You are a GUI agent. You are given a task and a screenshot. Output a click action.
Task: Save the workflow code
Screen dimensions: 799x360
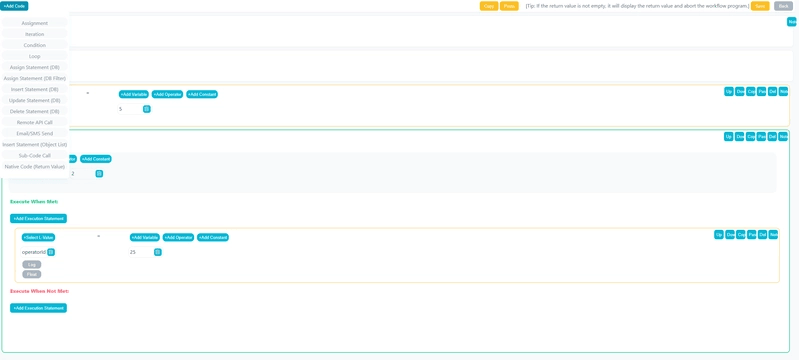760,6
